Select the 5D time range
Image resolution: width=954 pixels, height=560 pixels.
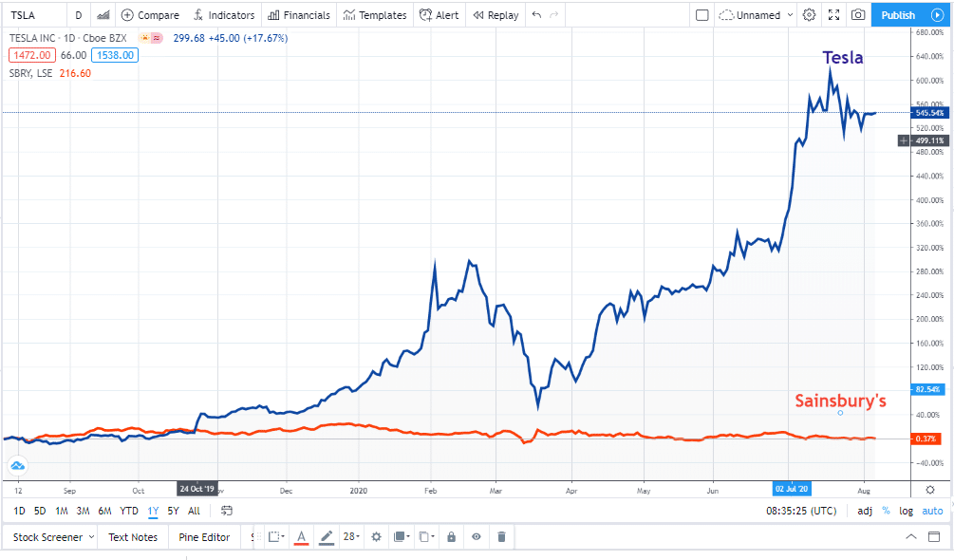coord(40,511)
